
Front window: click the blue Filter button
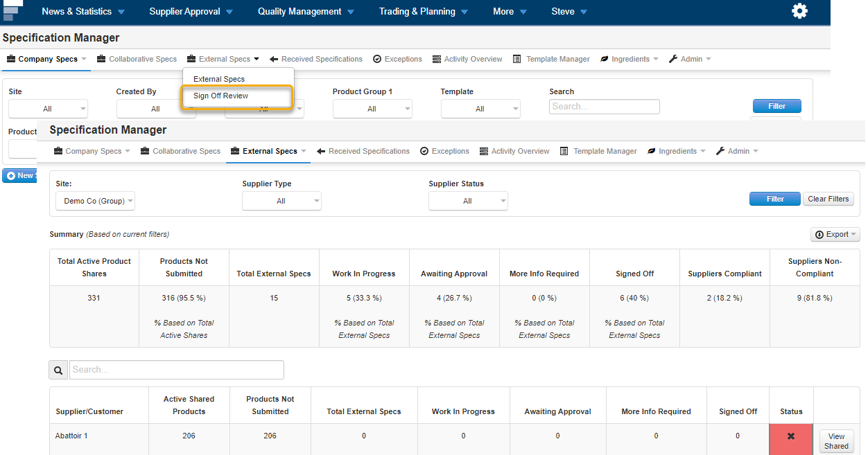(775, 199)
